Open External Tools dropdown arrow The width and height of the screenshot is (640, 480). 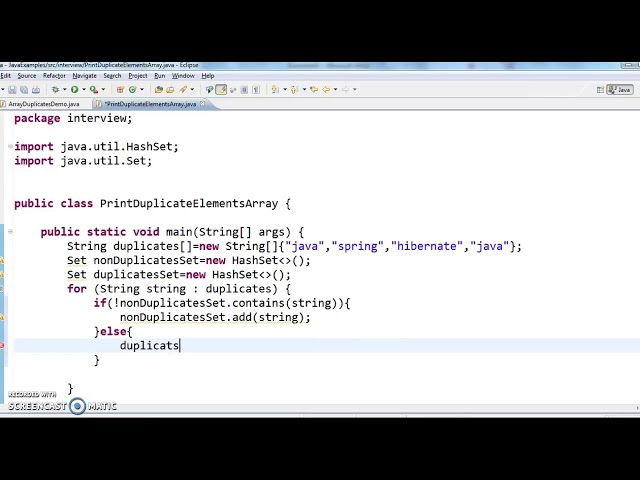tap(103, 89)
